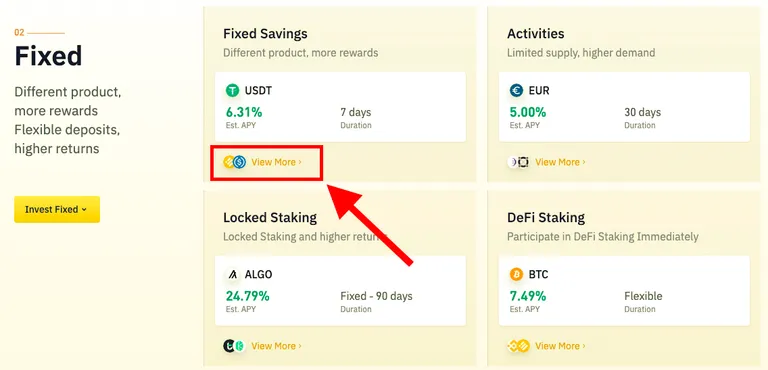Click the coin icons under Locked Staking
The width and height of the screenshot is (768, 370).
[234, 346]
